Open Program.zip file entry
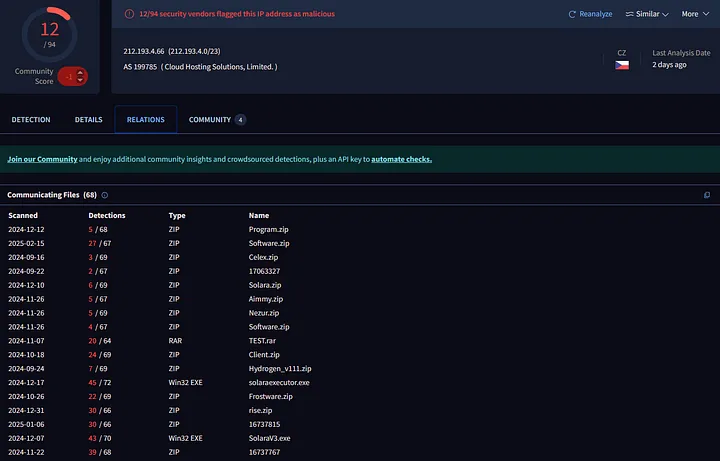The width and height of the screenshot is (720, 461). pyautogui.click(x=269, y=230)
